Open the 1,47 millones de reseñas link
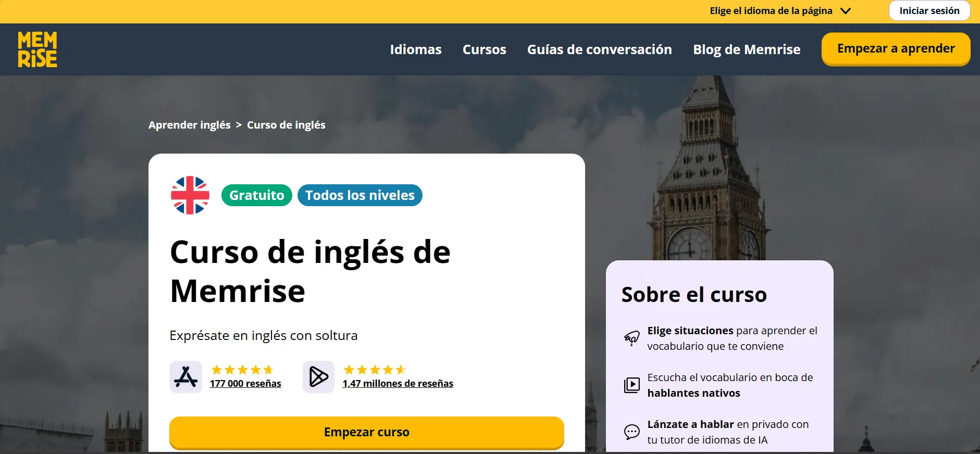Screen dimensions: 980x454 398,384
